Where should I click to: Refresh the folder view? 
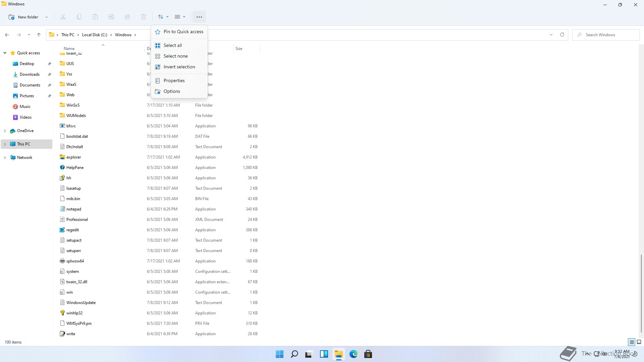tap(562, 35)
